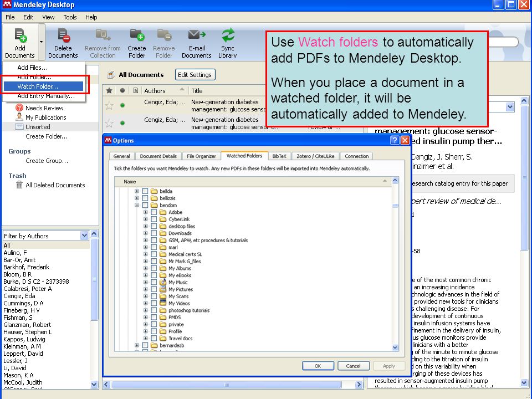The height and width of the screenshot is (399, 532).
Task: Tick the My eBooks folder checkbox
Action: point(154,275)
